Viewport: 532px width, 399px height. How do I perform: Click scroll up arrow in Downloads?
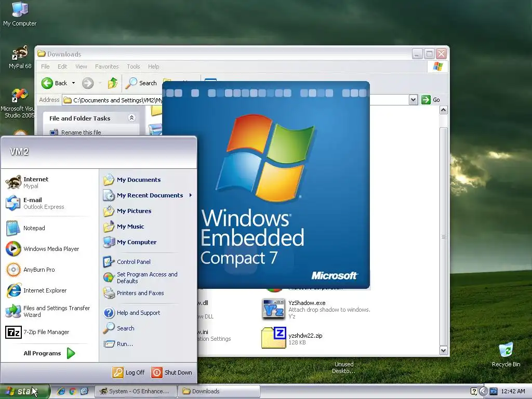(444, 110)
